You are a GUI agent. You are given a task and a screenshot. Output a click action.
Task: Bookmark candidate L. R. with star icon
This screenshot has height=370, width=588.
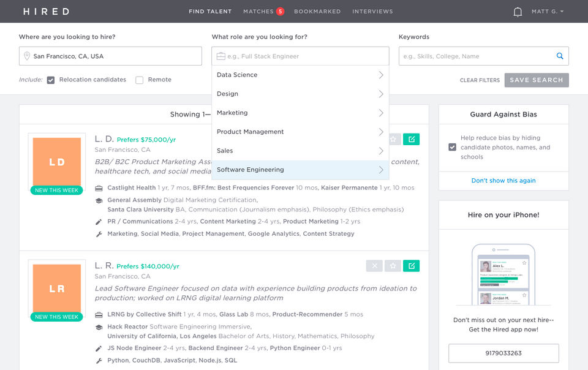pos(393,266)
